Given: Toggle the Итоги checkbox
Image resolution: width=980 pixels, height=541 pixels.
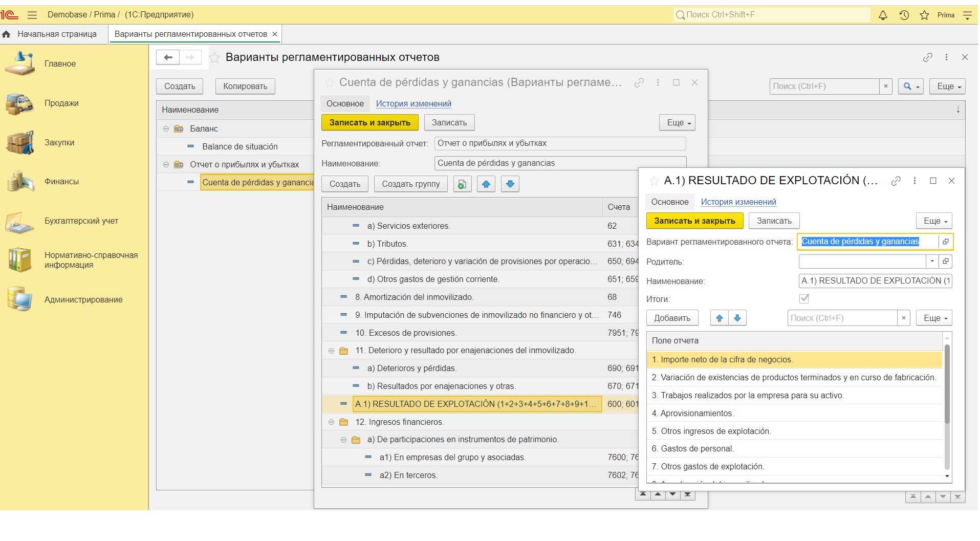Looking at the screenshot, I should pos(804,299).
